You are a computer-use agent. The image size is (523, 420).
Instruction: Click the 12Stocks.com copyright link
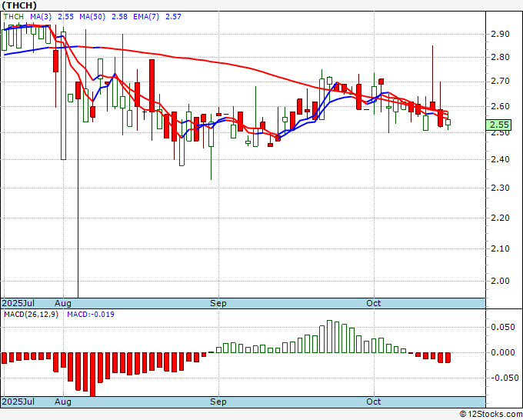[491, 415]
